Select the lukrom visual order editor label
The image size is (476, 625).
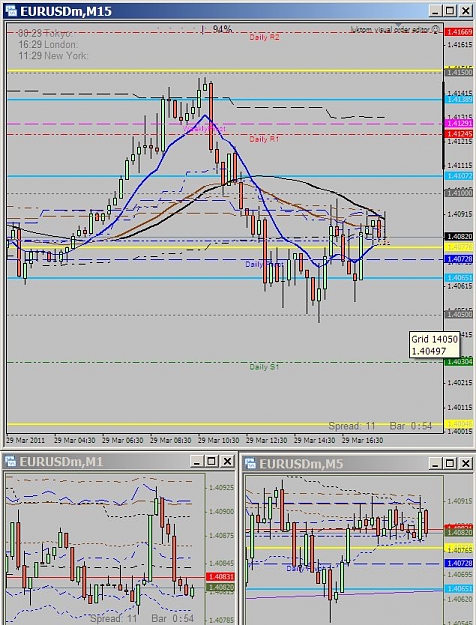click(x=390, y=29)
